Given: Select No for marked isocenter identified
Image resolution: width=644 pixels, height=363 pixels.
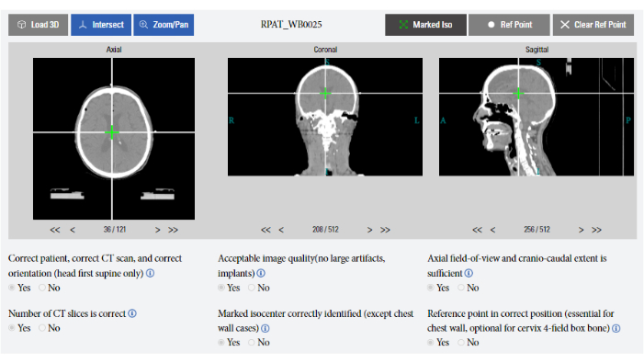Looking at the screenshot, I should pos(252,343).
